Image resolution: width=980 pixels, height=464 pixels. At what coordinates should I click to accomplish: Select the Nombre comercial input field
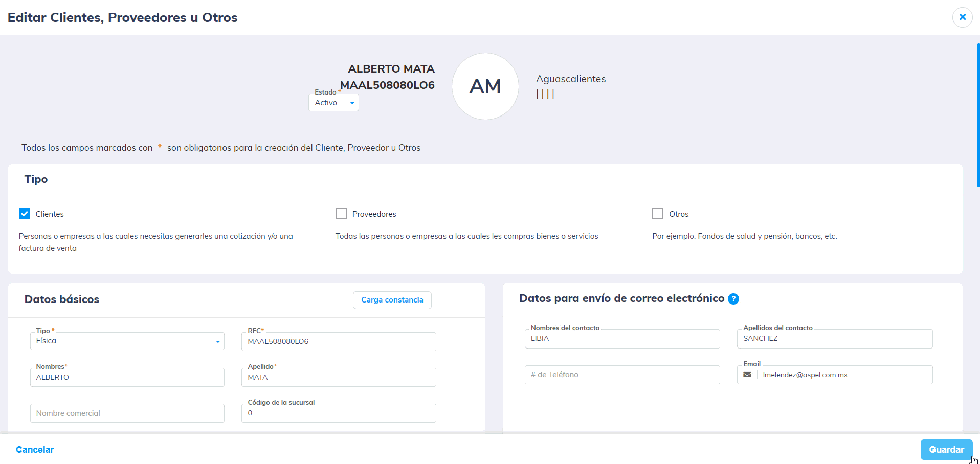[x=127, y=413]
